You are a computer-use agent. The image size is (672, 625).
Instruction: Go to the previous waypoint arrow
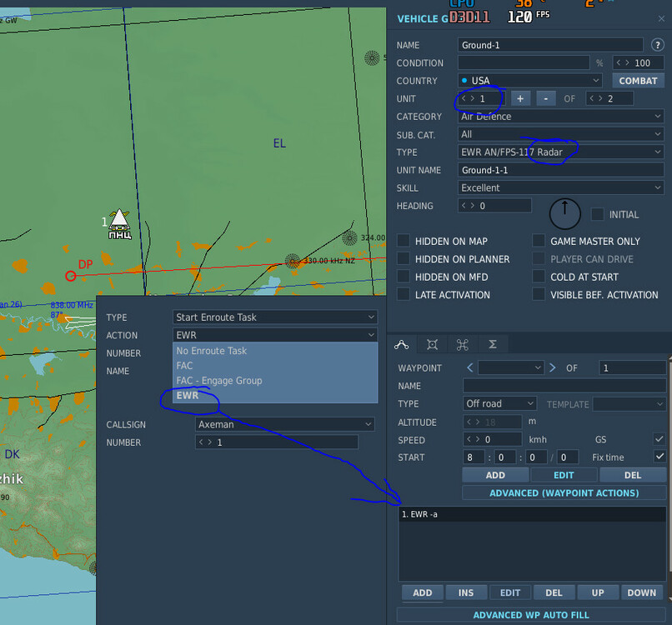click(470, 367)
